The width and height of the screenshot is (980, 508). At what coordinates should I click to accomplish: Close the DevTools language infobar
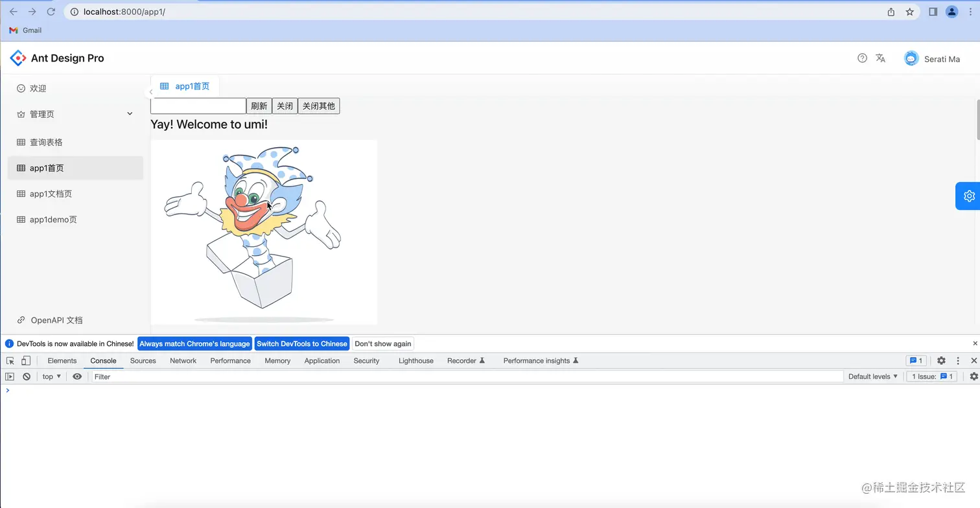[975, 343]
